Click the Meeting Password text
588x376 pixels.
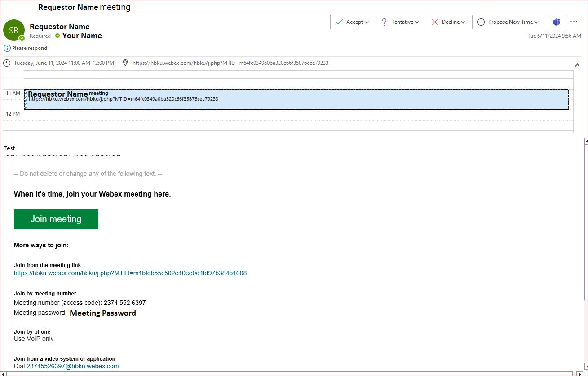pos(103,313)
